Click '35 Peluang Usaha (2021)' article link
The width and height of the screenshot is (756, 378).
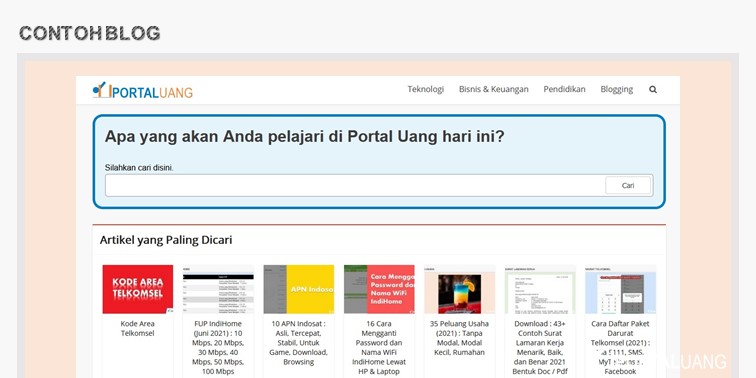tap(459, 338)
